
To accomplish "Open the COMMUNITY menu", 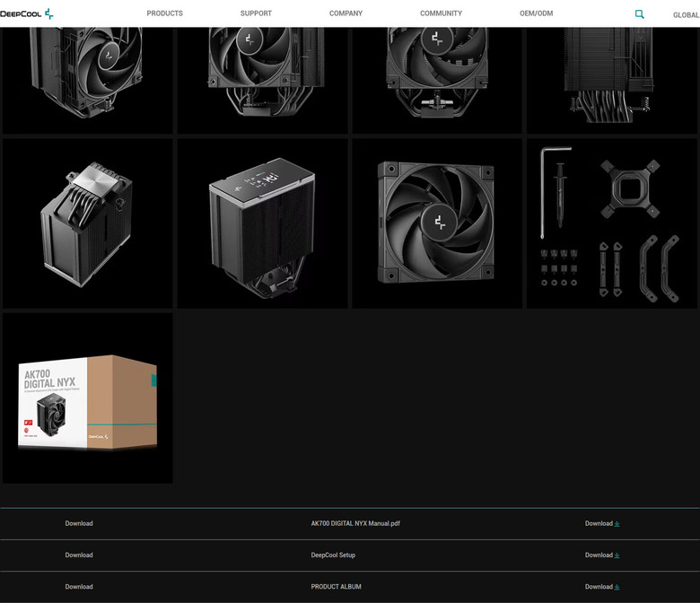I will point(441,13).
